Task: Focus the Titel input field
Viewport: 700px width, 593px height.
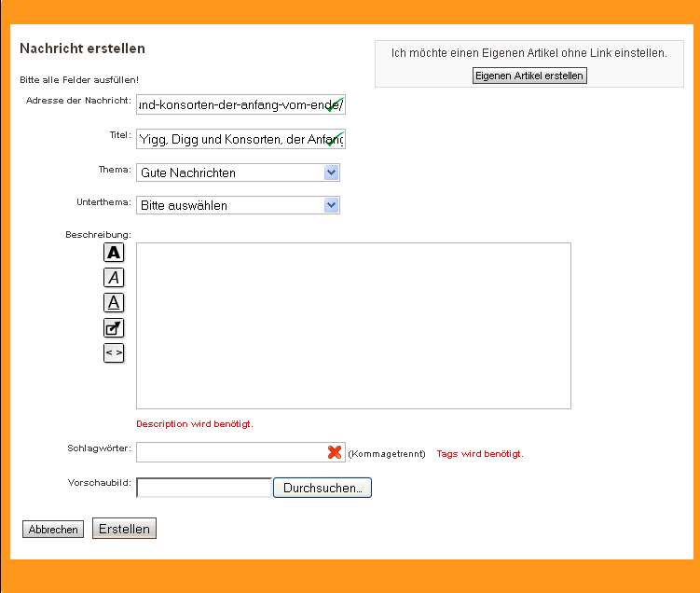Action: coord(241,139)
